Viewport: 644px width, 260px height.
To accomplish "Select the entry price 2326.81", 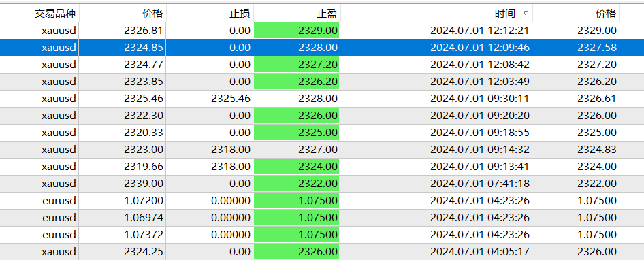I will (144, 31).
